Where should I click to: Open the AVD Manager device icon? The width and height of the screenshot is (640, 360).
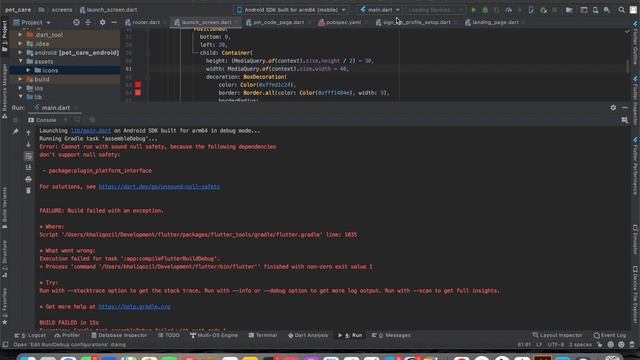[x=596, y=10]
